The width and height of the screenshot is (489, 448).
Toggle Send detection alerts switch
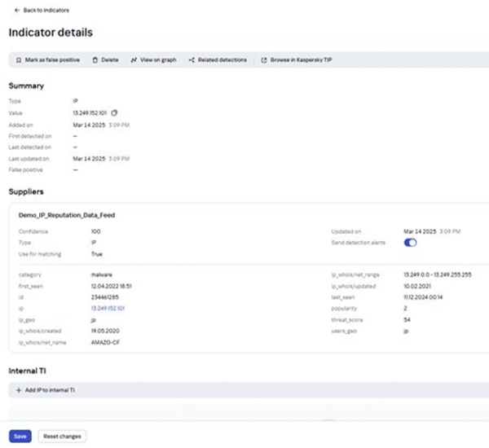[410, 243]
